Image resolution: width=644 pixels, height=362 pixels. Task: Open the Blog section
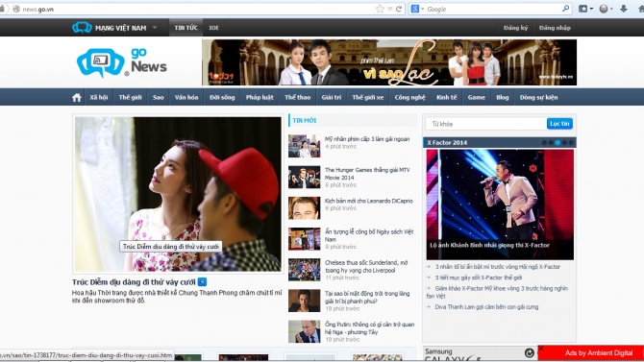point(503,97)
